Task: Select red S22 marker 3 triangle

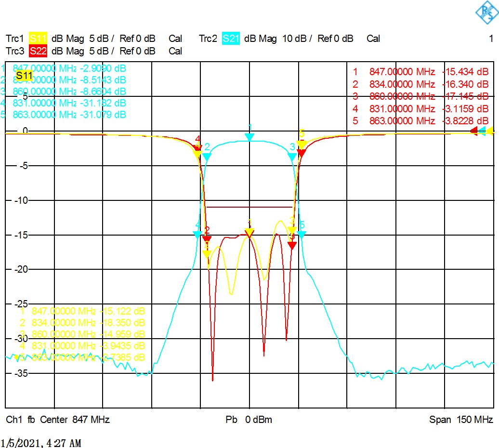Action: (292, 245)
